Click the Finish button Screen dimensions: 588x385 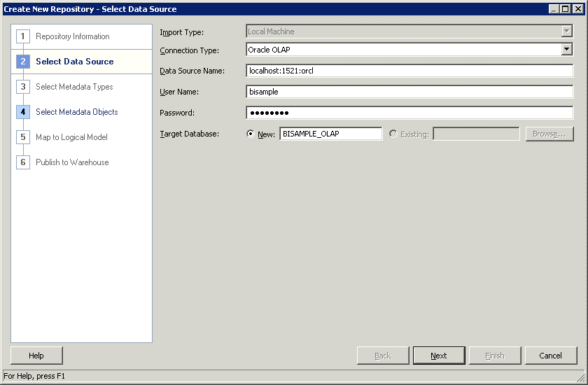coord(495,356)
